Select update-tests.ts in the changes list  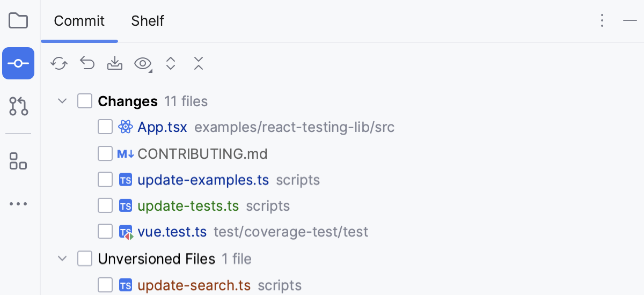pyautogui.click(x=188, y=206)
